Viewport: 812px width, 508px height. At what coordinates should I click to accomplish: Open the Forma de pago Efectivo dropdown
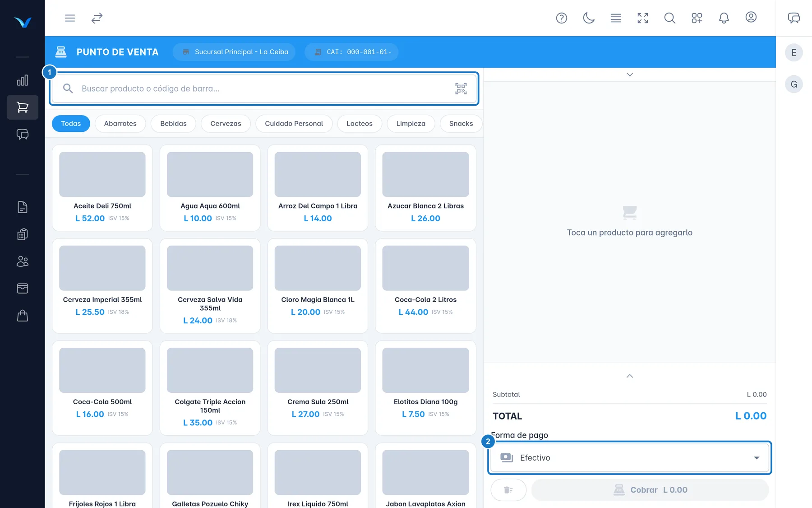[630, 458]
